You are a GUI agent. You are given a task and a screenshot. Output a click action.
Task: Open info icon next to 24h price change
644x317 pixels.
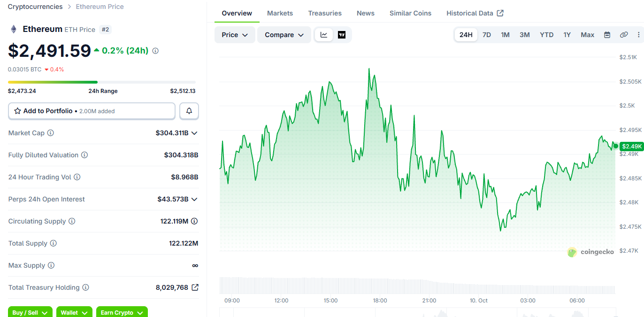point(155,51)
